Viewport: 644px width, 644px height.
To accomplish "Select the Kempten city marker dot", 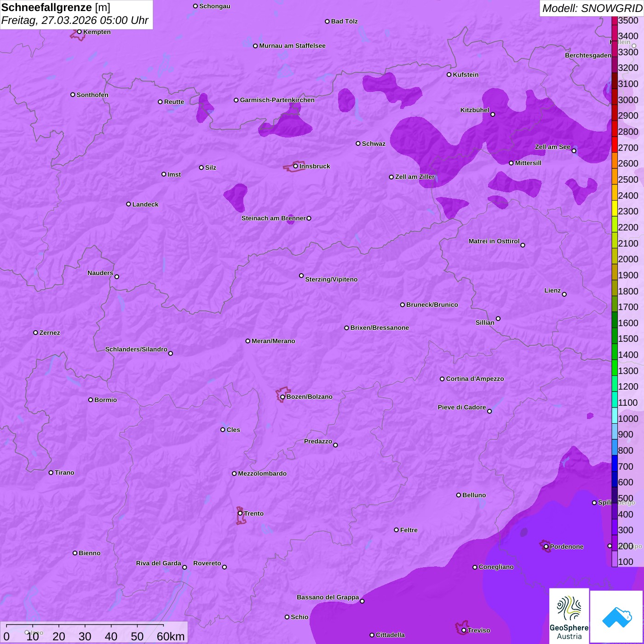I will pos(79,32).
